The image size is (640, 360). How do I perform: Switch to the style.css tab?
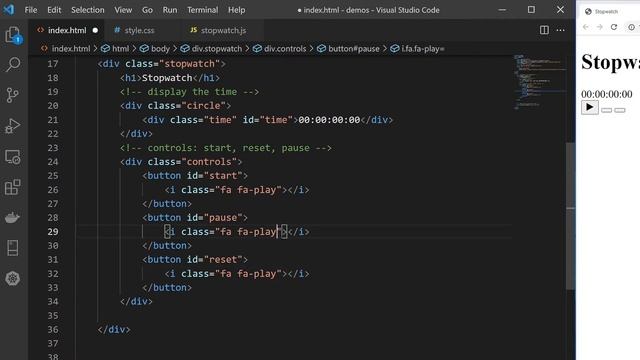tap(139, 30)
